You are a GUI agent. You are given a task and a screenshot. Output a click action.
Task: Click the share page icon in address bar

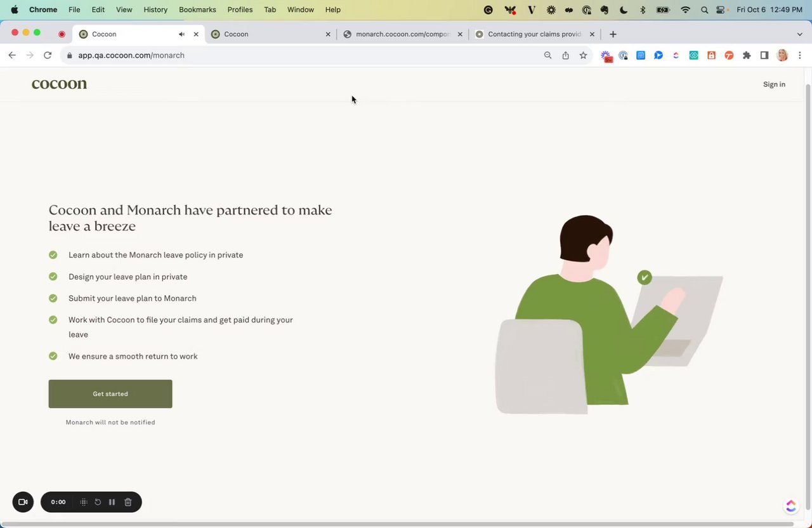click(566, 55)
